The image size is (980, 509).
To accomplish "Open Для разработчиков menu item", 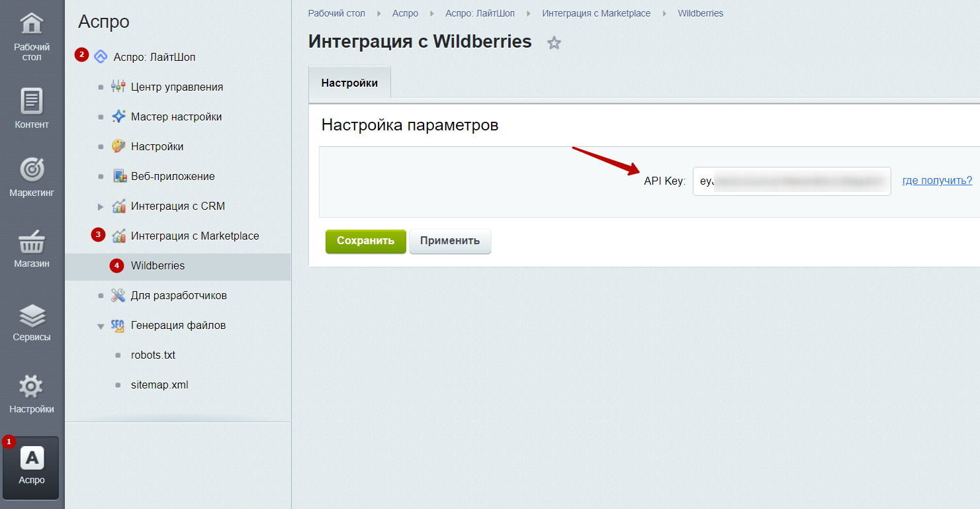I will pos(179,295).
